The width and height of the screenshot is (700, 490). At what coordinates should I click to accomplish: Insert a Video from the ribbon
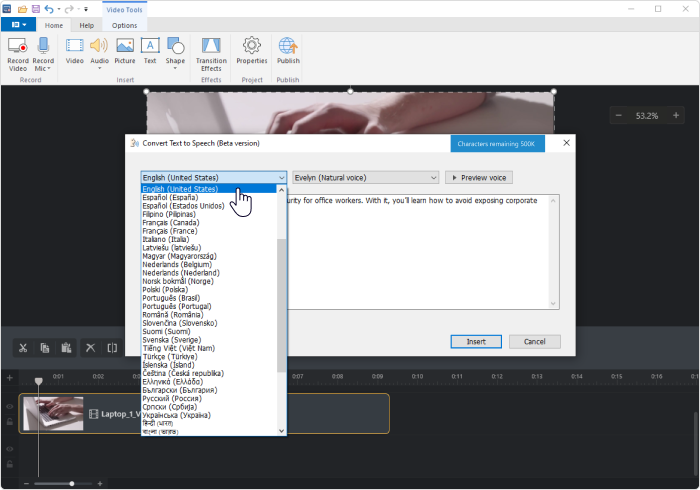click(x=75, y=51)
